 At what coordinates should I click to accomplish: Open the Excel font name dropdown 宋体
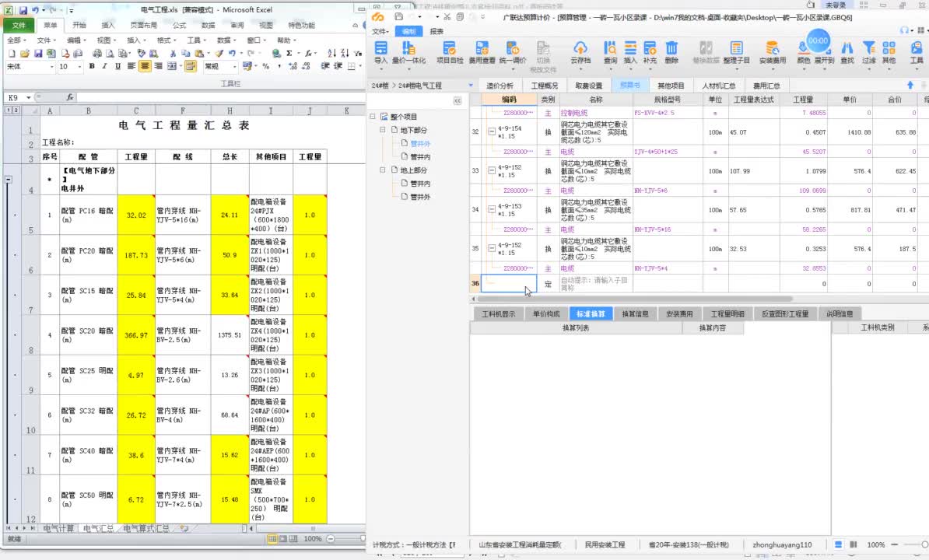(x=51, y=67)
